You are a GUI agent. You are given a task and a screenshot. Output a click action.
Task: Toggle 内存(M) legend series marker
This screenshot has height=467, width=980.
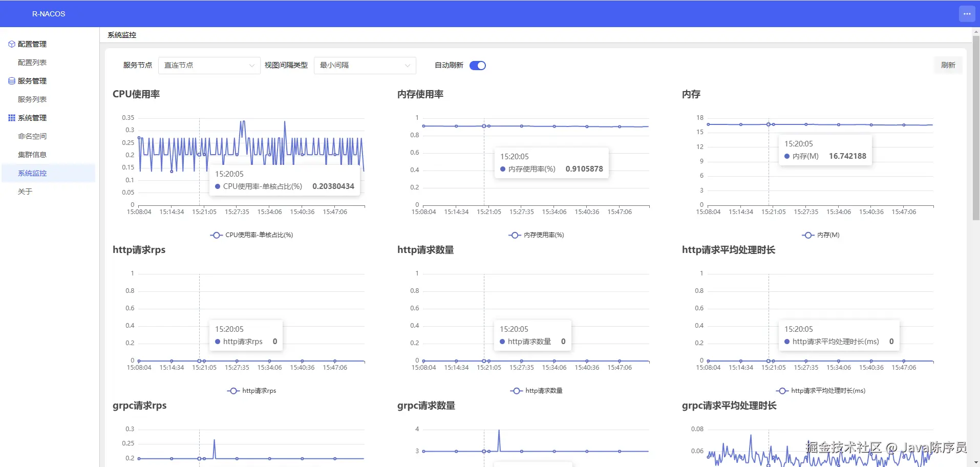coord(808,235)
